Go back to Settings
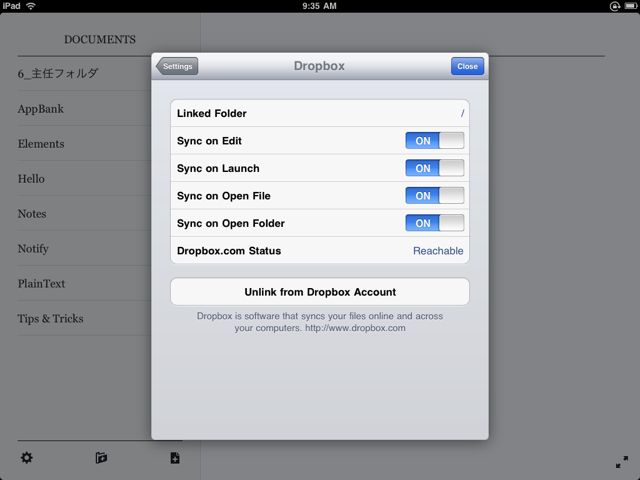 [177, 66]
